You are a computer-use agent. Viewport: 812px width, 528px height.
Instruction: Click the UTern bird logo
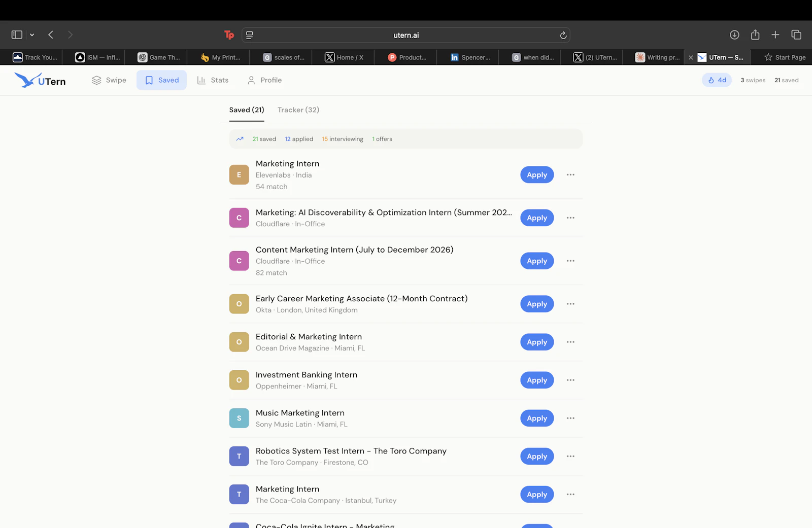[x=40, y=80]
